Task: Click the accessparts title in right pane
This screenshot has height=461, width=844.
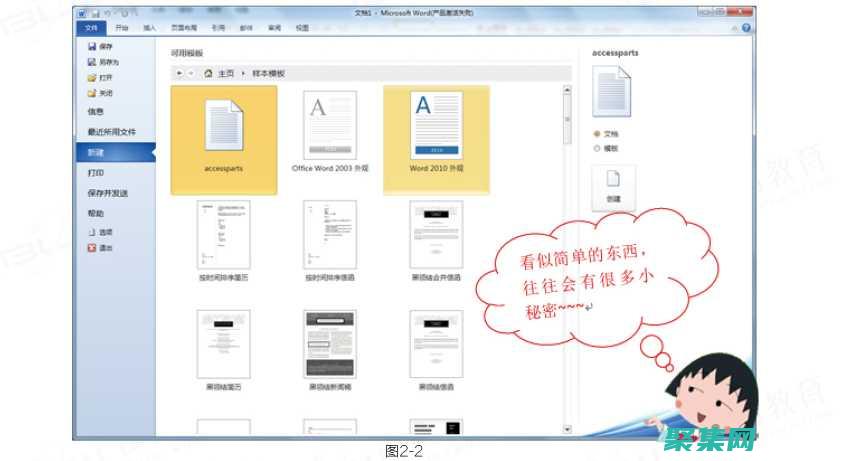Action: [615, 53]
